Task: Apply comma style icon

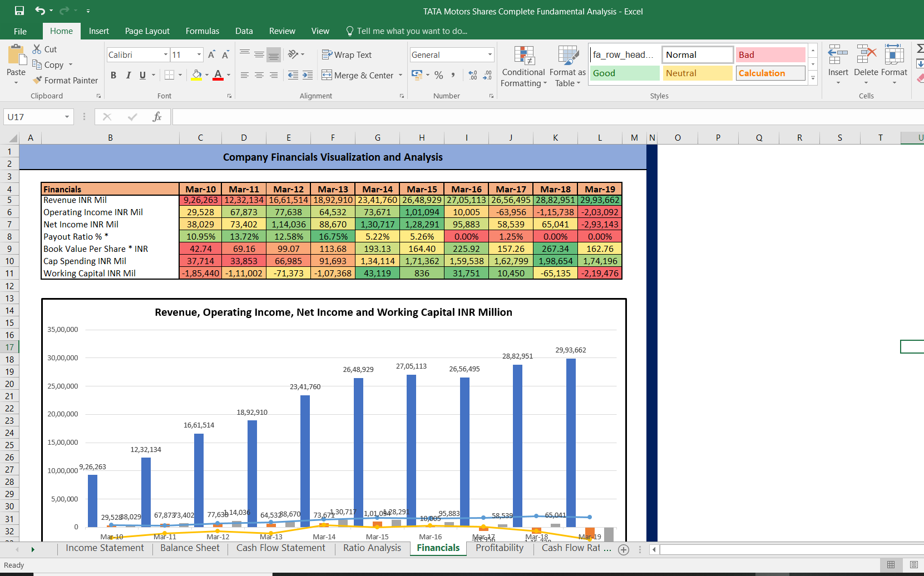Action: coord(453,75)
